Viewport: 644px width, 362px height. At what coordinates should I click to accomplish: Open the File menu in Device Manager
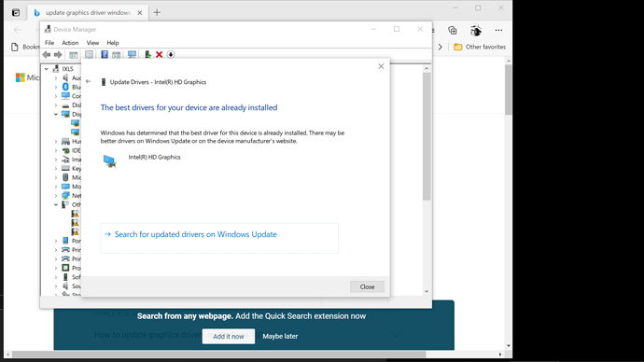coord(49,43)
